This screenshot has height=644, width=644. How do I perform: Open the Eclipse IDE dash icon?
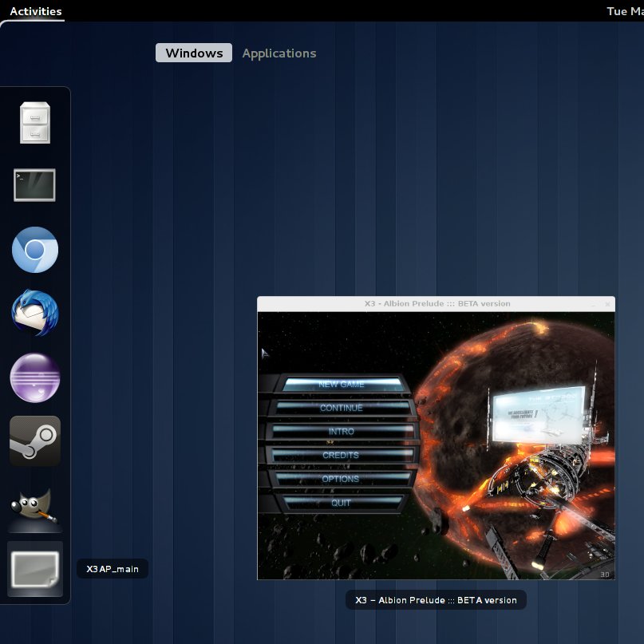click(x=35, y=377)
